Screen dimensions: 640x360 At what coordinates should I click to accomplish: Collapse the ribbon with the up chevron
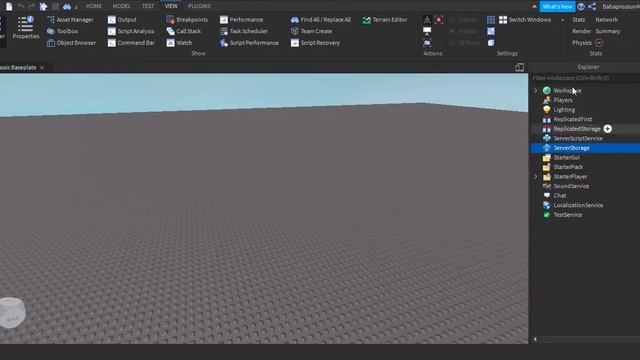pyautogui.click(x=534, y=7)
